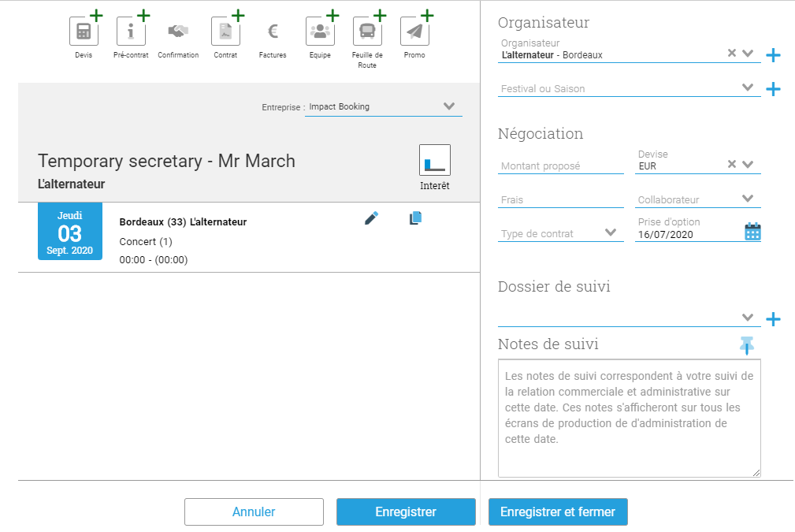
Task: Add a new Organisateur with plus
Action: point(773,54)
